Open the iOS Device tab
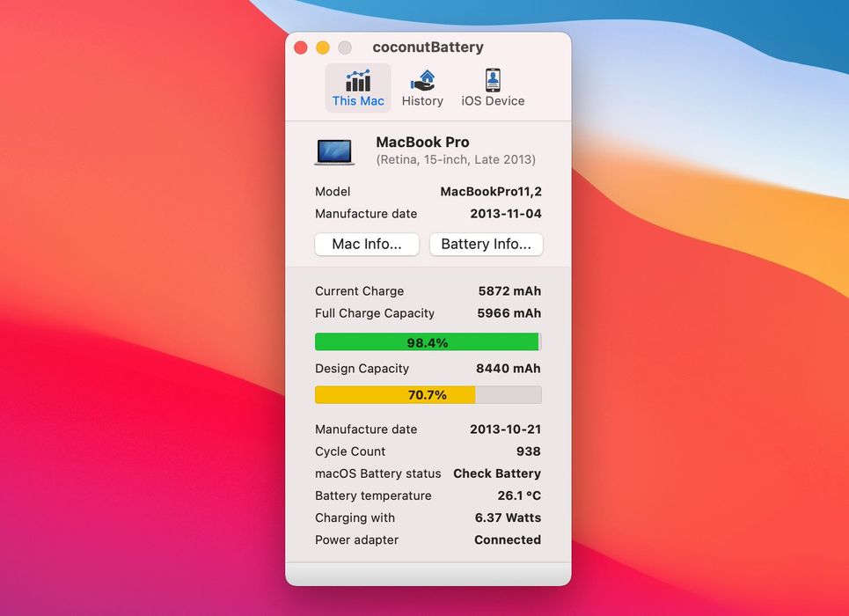 coord(493,88)
